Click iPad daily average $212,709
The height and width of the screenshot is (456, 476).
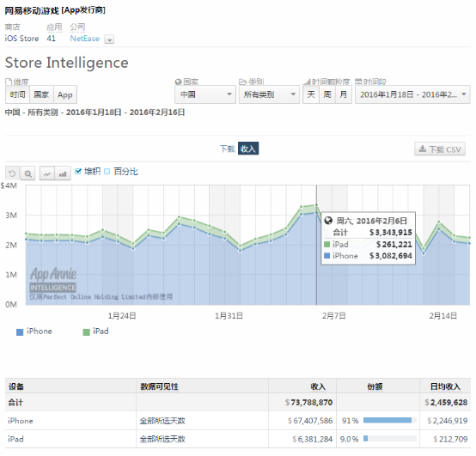(x=450, y=439)
